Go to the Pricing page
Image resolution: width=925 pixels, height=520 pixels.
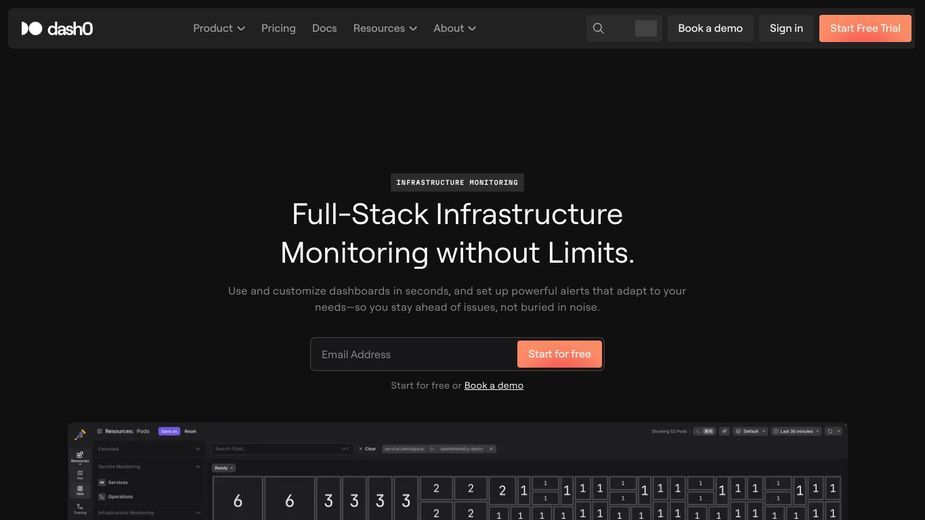278,28
